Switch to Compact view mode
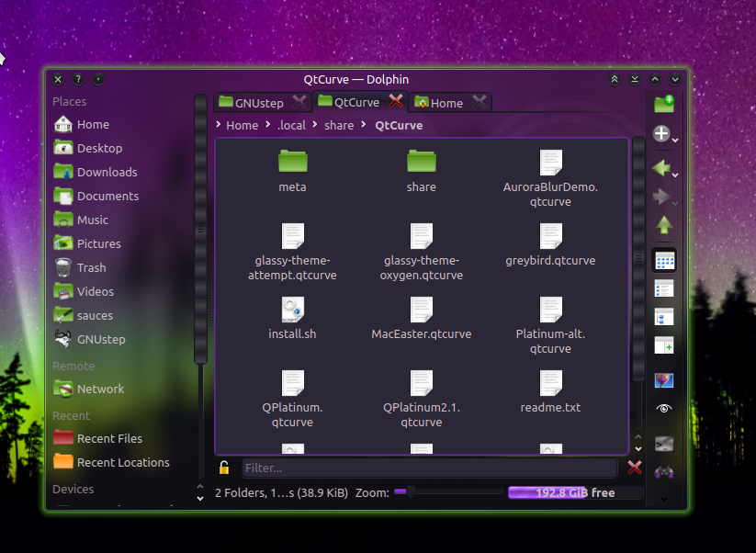756x553 pixels. click(664, 288)
